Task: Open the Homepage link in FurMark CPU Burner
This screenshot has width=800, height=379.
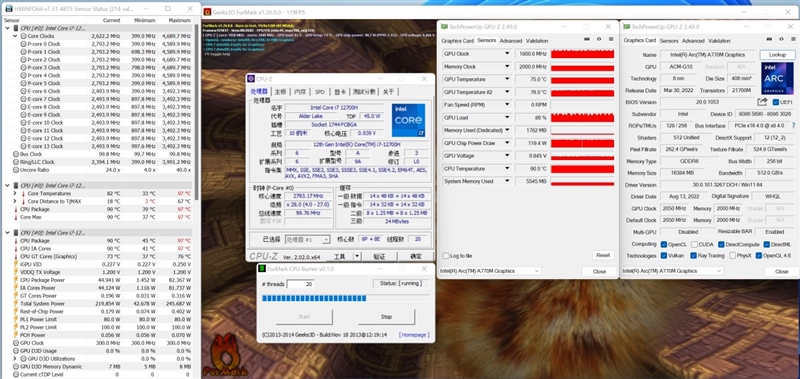Action: [414, 335]
